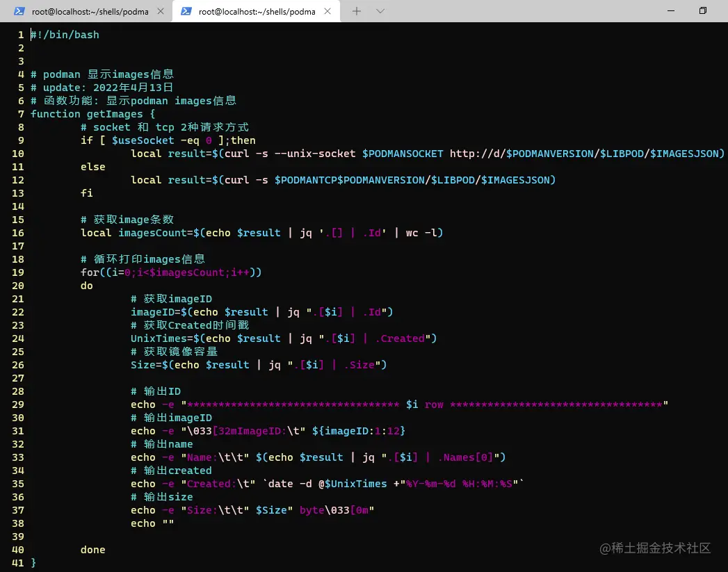Click the 'fi' keyword on line 13
Image resolution: width=728 pixels, height=572 pixels.
pyautogui.click(x=87, y=193)
